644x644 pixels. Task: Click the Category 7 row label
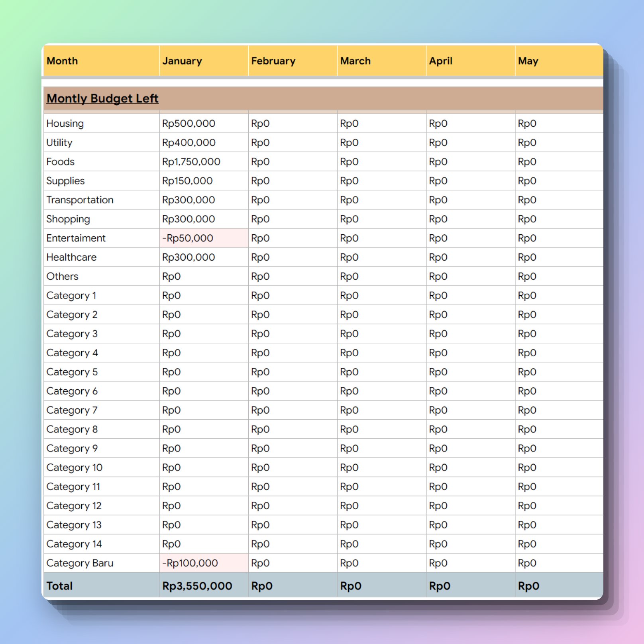[72, 410]
